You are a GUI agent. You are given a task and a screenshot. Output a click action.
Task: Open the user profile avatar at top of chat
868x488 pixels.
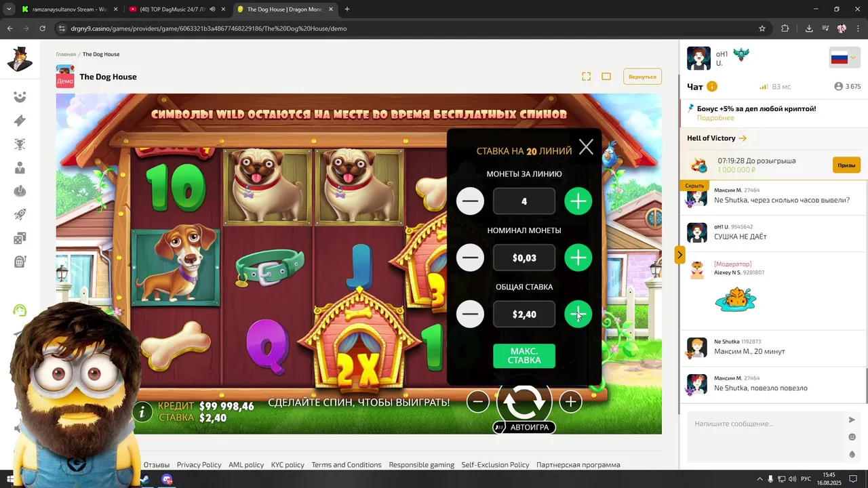(x=698, y=58)
